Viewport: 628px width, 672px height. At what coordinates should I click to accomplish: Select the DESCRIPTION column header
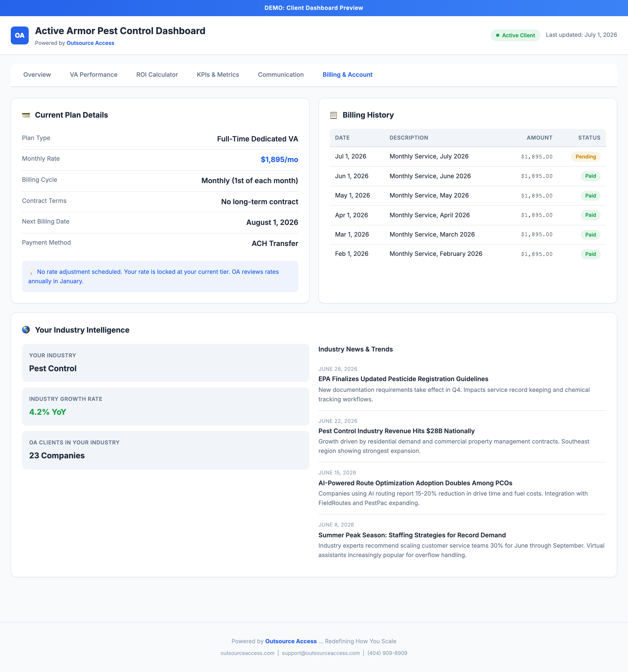point(409,138)
